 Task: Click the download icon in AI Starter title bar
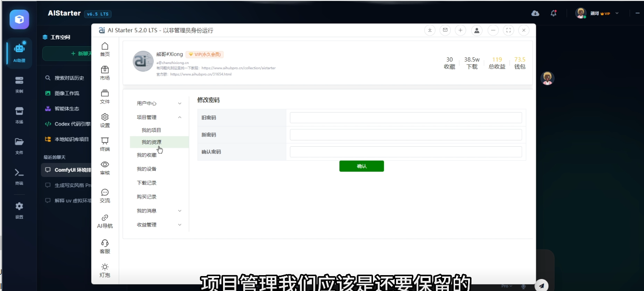(430, 30)
